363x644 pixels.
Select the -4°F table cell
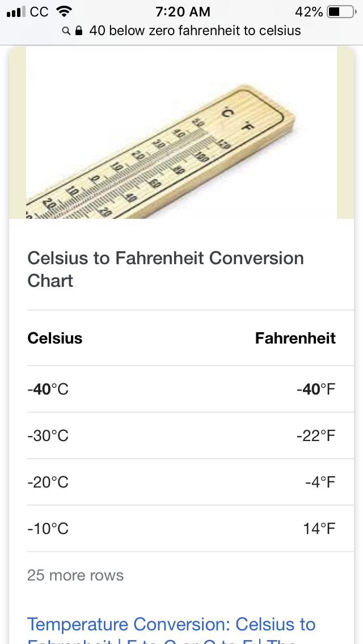coord(320,482)
